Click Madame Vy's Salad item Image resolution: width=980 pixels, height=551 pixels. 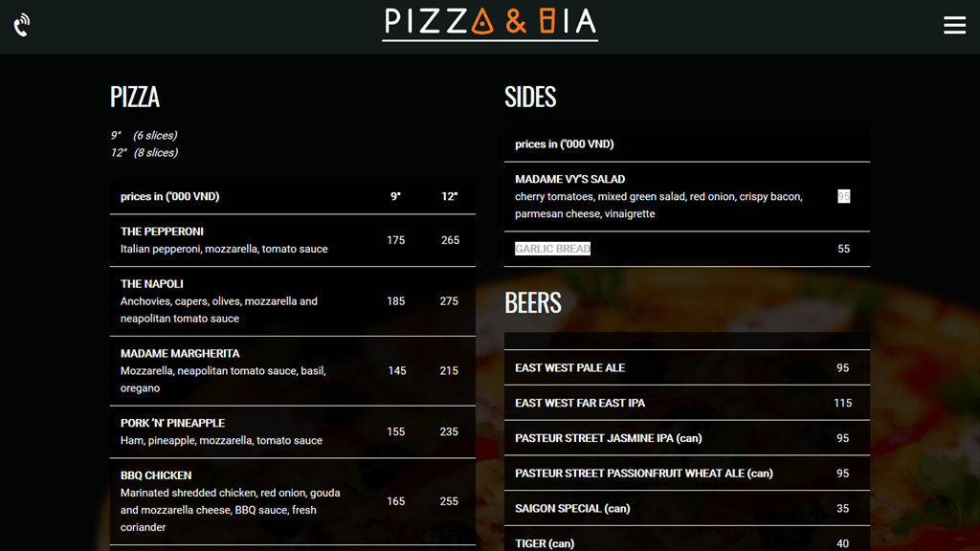tap(569, 179)
